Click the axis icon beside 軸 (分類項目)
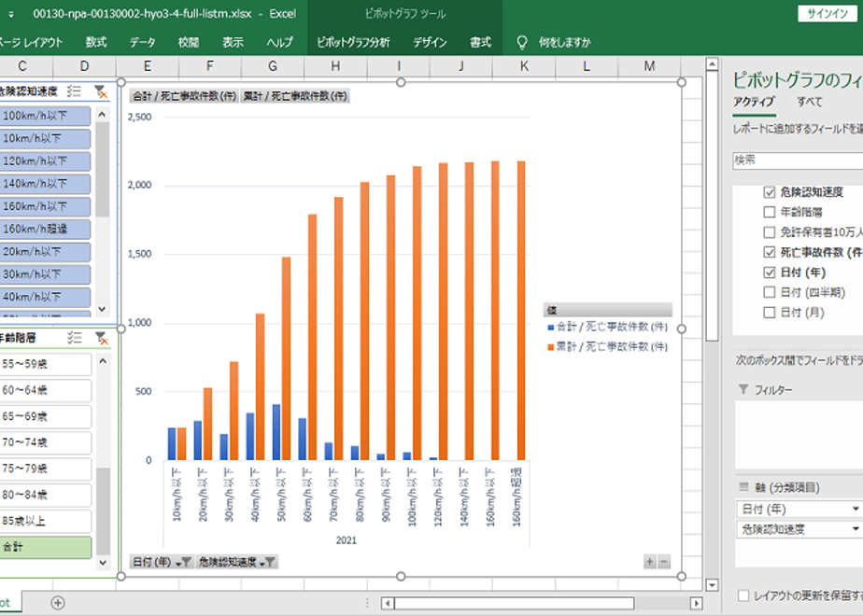This screenshot has height=616, width=863. tap(743, 487)
